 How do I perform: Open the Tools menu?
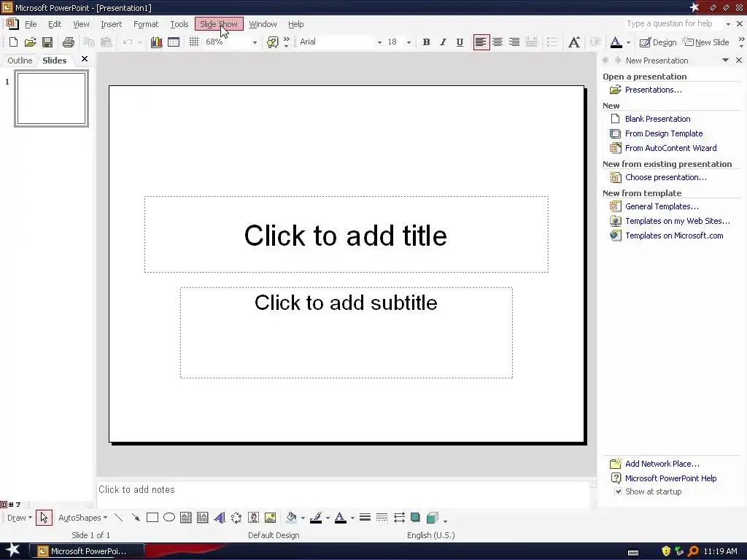[179, 24]
